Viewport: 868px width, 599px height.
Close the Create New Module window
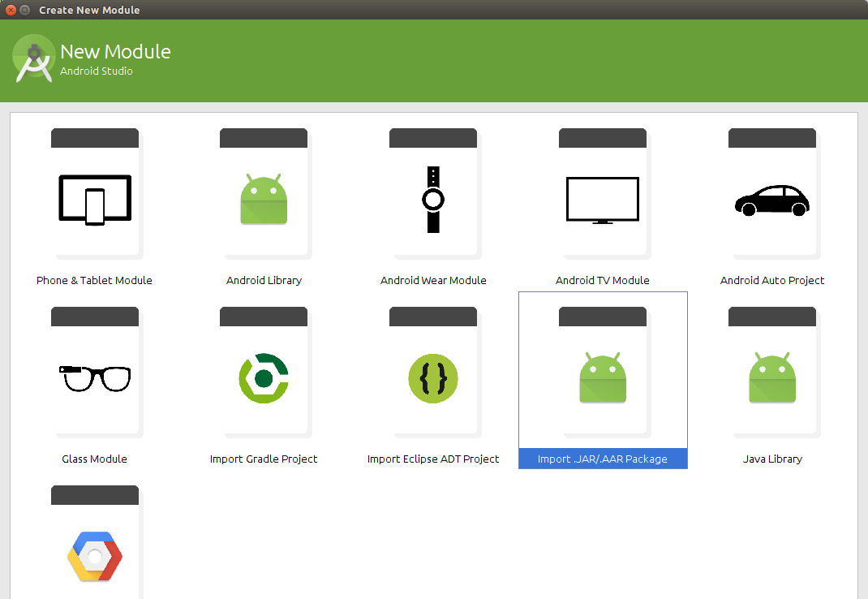click(11, 10)
